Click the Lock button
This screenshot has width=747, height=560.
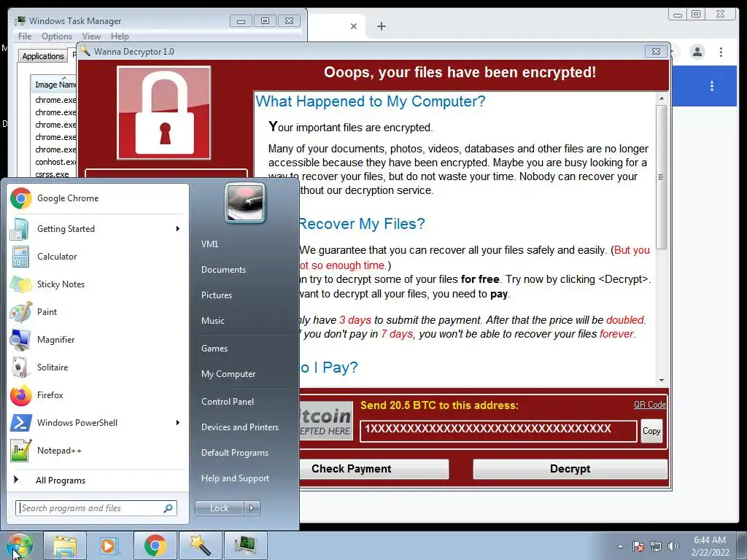pos(219,508)
